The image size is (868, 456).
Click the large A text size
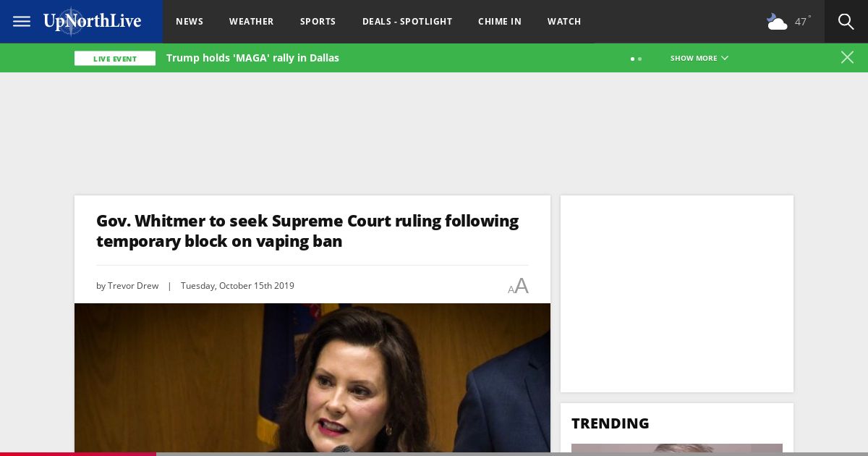pyautogui.click(x=522, y=286)
